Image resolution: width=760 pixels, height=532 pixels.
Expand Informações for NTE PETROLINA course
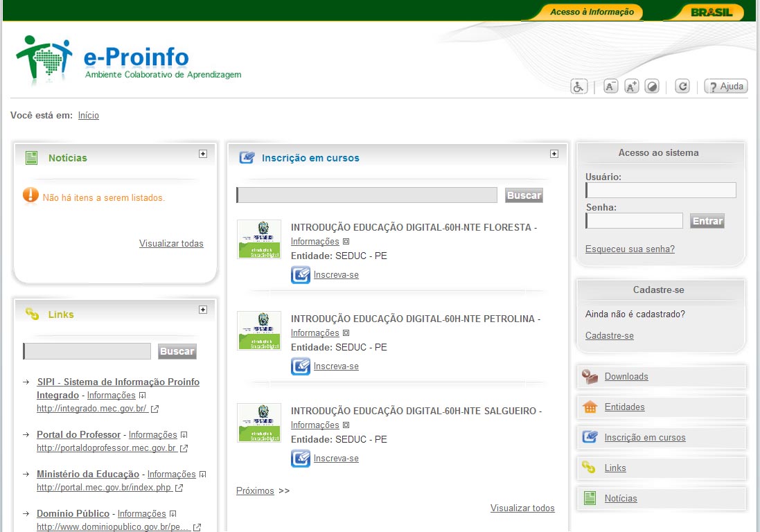(x=320, y=333)
